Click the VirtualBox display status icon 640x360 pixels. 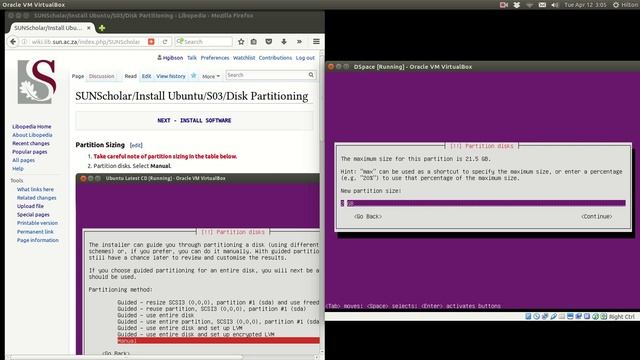click(570, 316)
